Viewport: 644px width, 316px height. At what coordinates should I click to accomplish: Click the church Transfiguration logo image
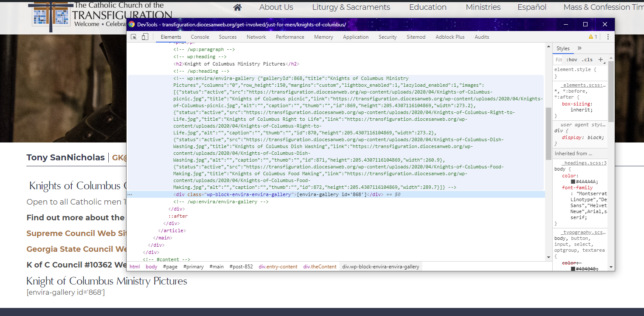tap(50, 15)
